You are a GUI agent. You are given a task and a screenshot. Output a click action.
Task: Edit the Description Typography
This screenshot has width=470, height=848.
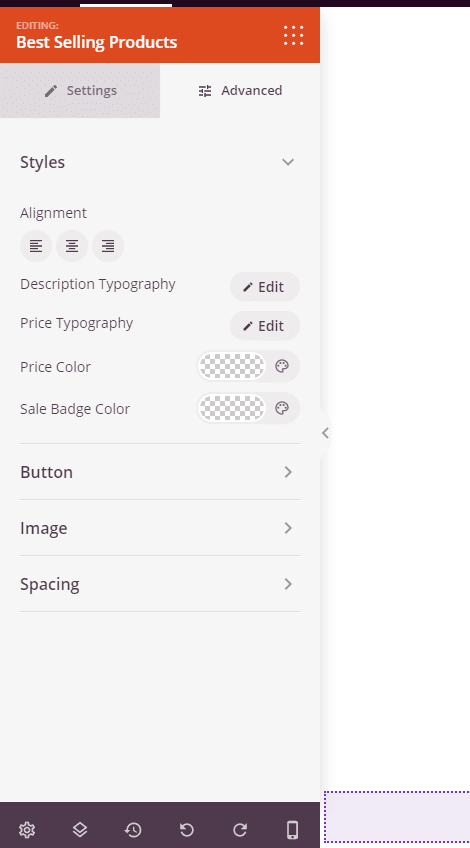click(265, 287)
